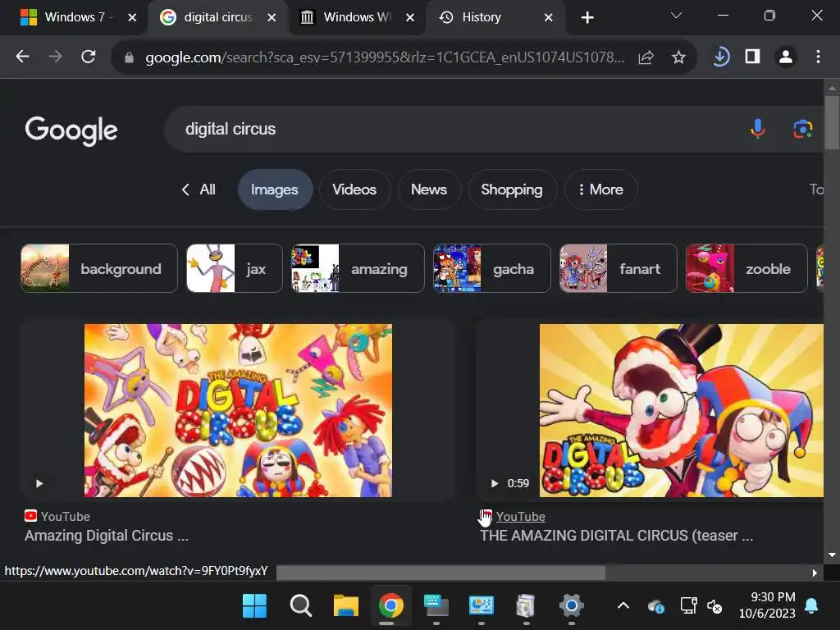This screenshot has height=630, width=840.
Task: Refine search with gacha chip
Action: tap(492, 268)
